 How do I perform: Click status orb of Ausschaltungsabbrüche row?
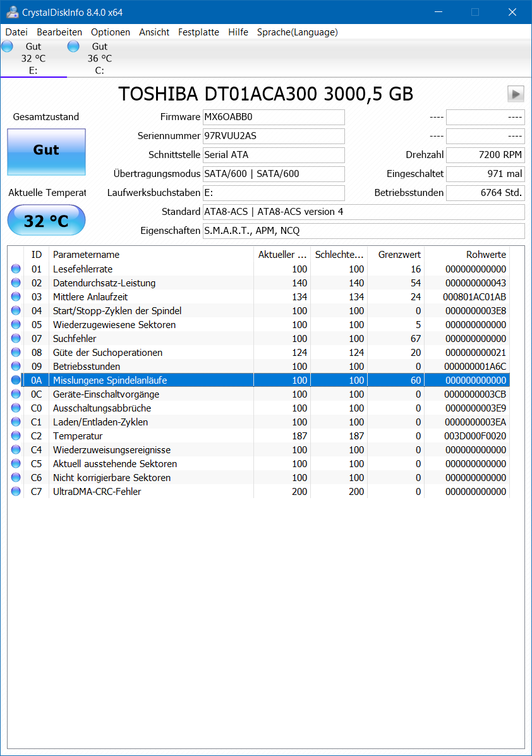tap(16, 408)
